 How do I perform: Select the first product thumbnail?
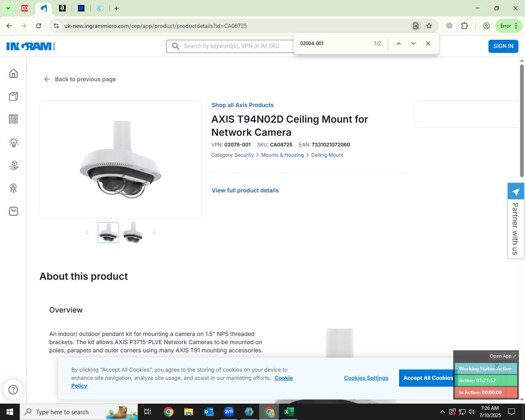click(x=108, y=233)
